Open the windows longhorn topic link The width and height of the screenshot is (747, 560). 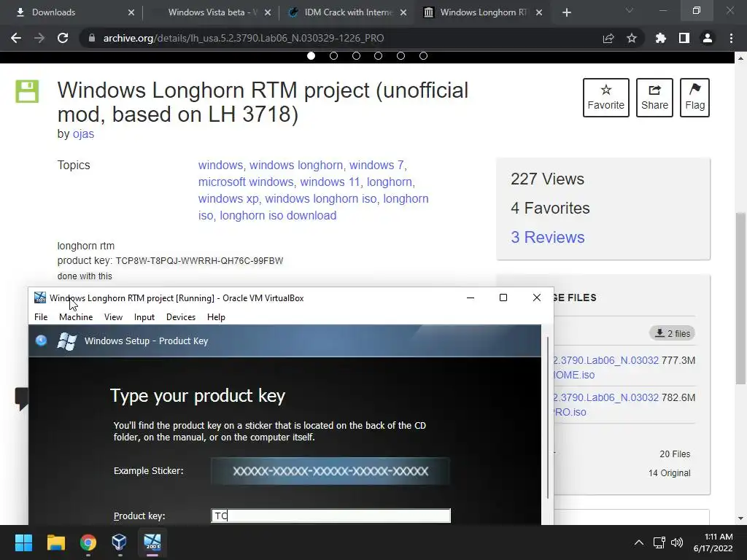(296, 166)
